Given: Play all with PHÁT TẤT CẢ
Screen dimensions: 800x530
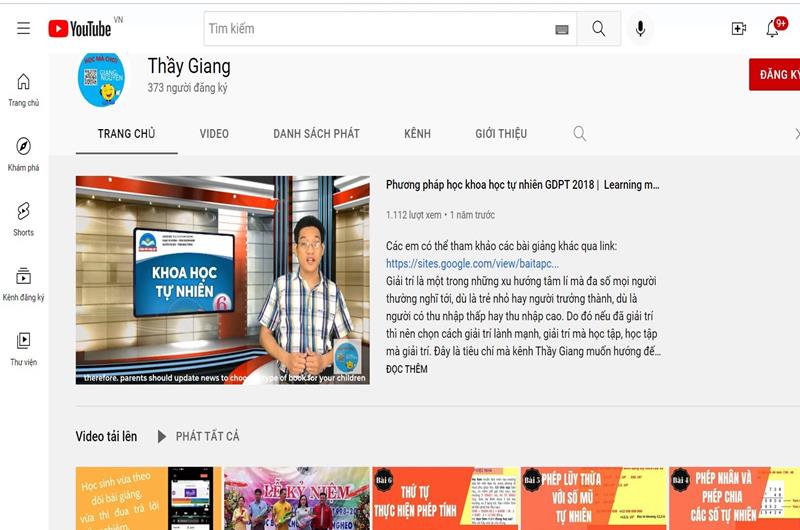Looking at the screenshot, I should click(207, 436).
